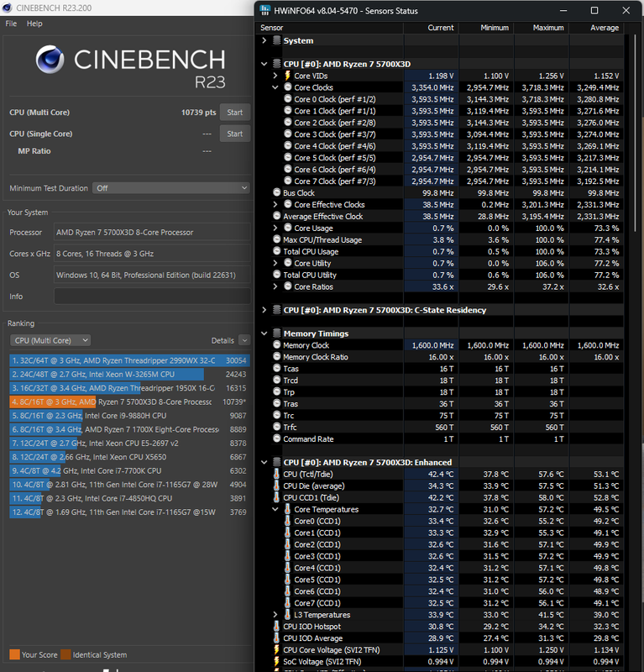Image resolution: width=644 pixels, height=672 pixels.
Task: Click the CPU Core Voltage lightning icon
Action: 277,649
